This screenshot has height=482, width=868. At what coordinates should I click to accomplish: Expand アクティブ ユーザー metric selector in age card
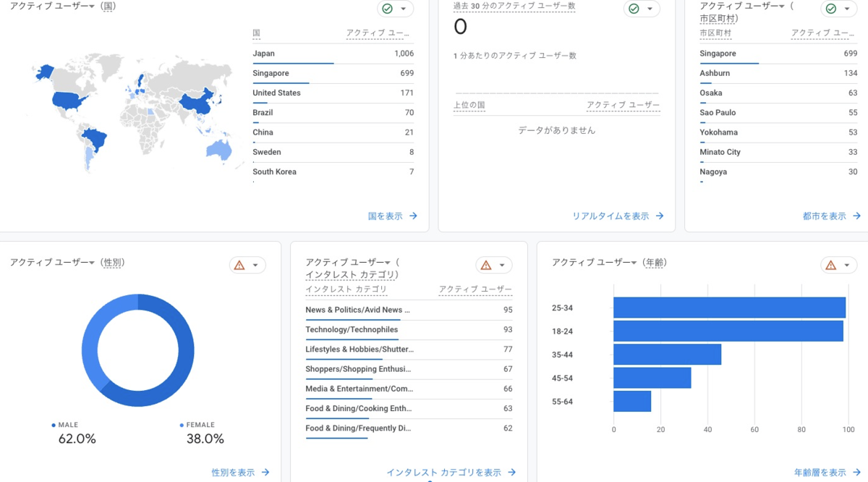click(594, 263)
